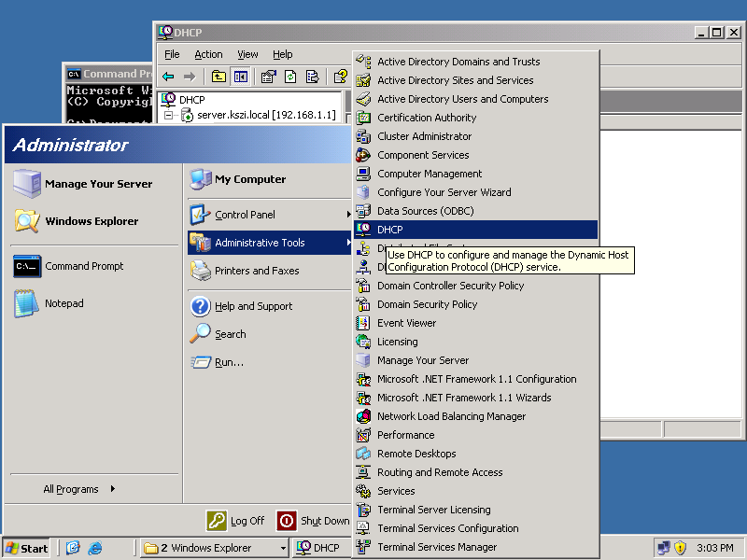Click Network Load Balancing Manager icon
The width and height of the screenshot is (747, 560).
363,415
